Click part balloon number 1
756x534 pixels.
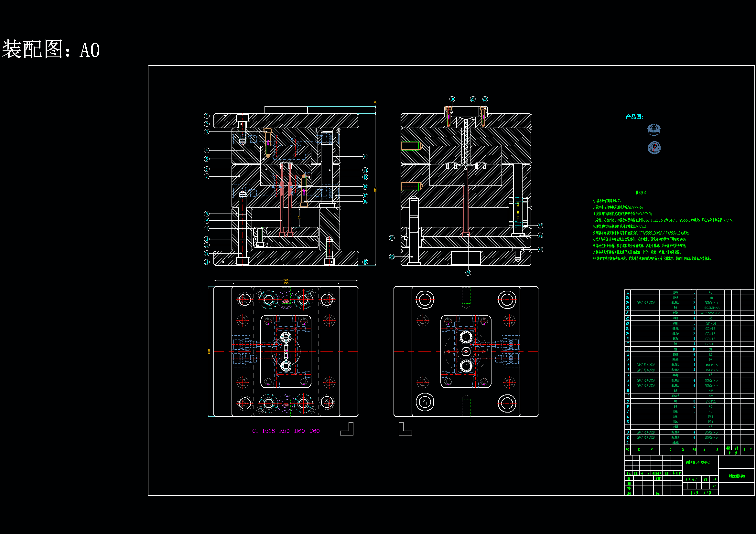click(x=206, y=116)
